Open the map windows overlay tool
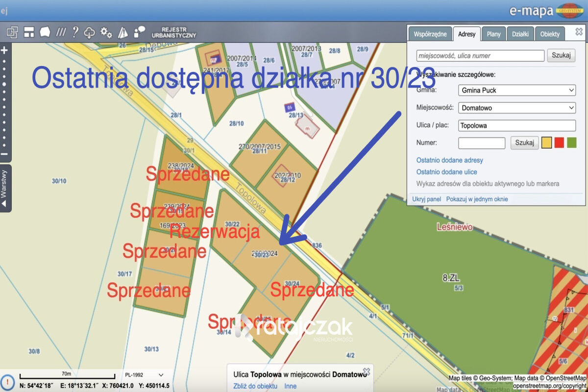Screen dimensions: 588x392 12,32
